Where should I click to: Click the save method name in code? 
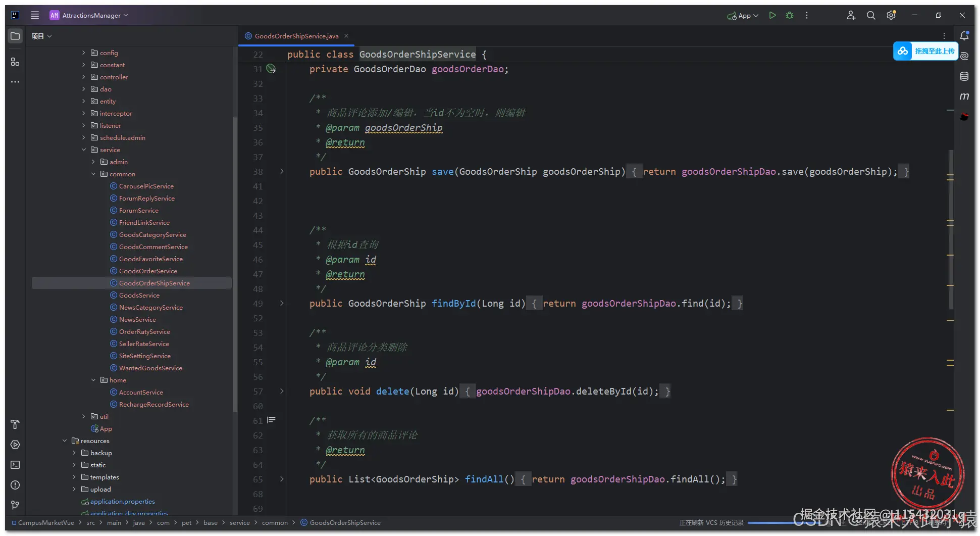pyautogui.click(x=442, y=172)
